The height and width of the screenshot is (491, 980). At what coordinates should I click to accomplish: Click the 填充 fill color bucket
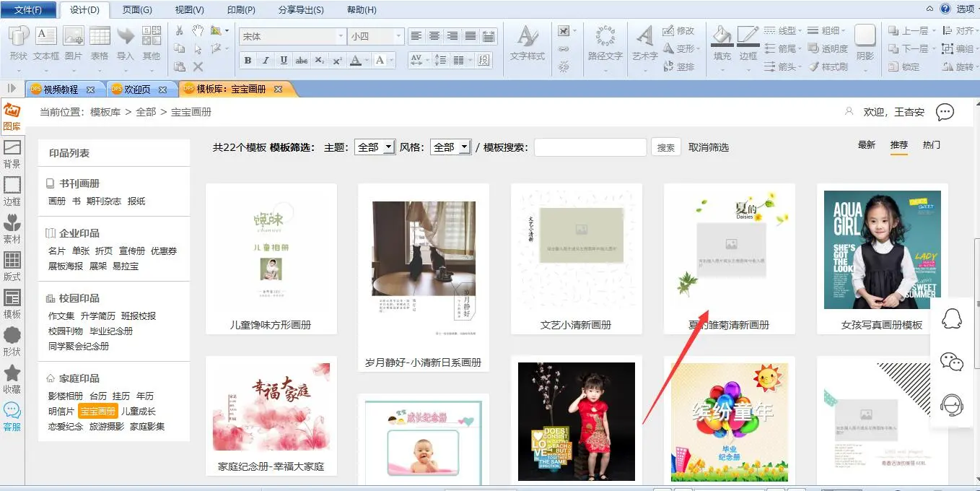click(722, 42)
